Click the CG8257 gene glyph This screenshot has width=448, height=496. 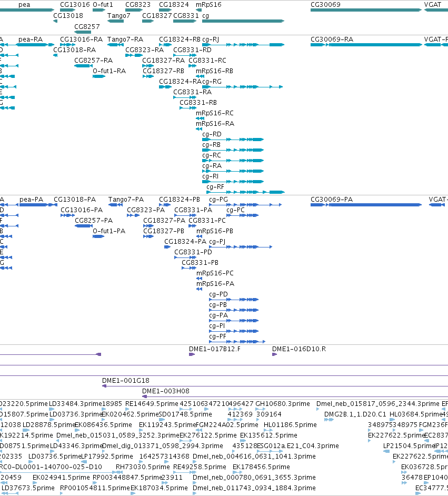83,32
